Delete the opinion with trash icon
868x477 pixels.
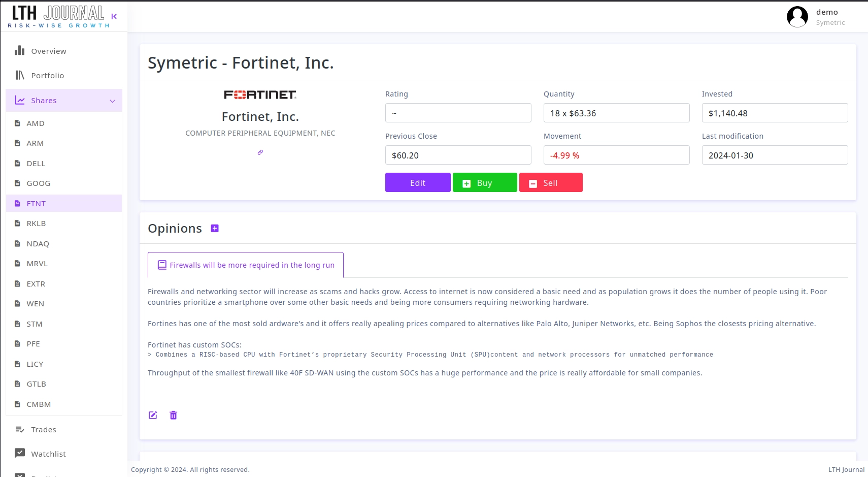pyautogui.click(x=174, y=415)
